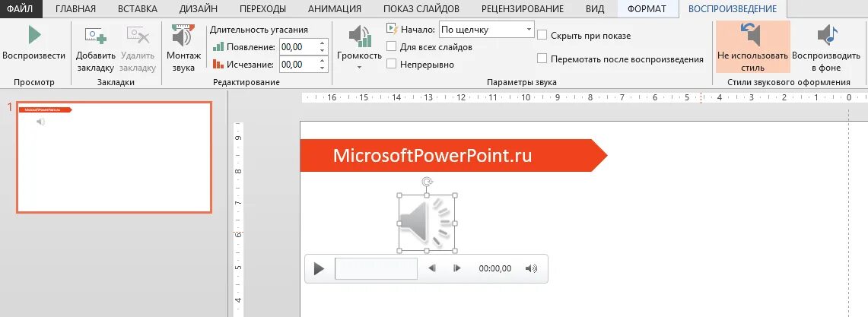Skip forward in the audio player bar

[456, 268]
